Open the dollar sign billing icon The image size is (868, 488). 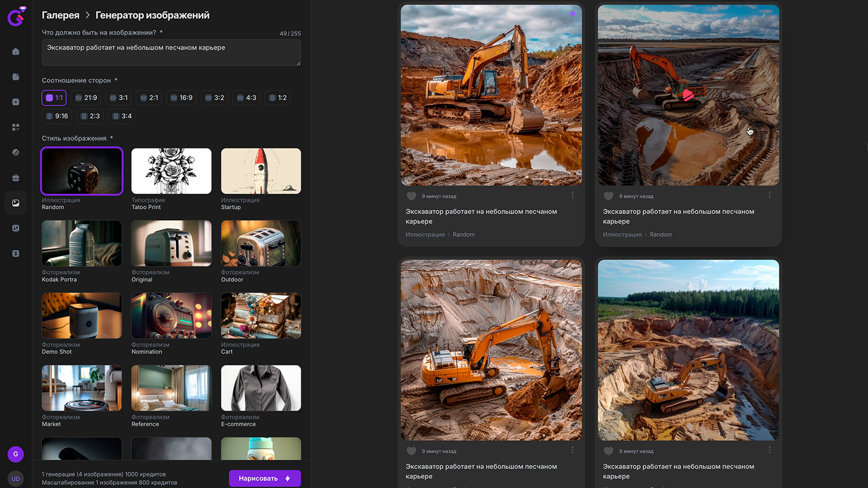[x=16, y=254]
